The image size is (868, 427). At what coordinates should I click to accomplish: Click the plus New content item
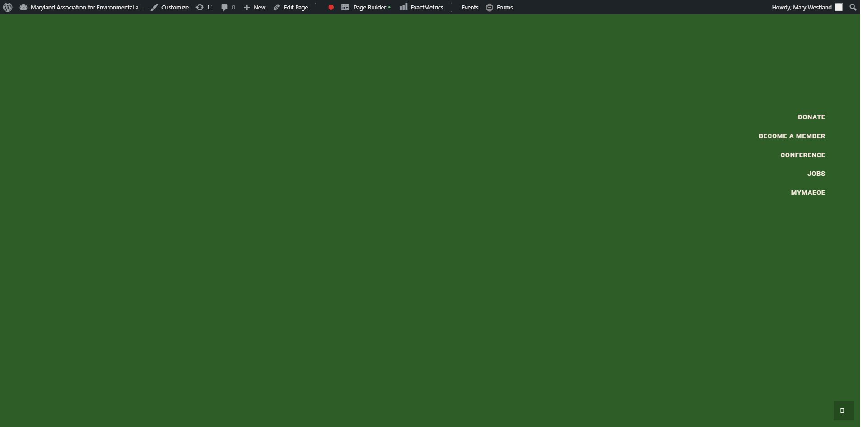pyautogui.click(x=255, y=7)
